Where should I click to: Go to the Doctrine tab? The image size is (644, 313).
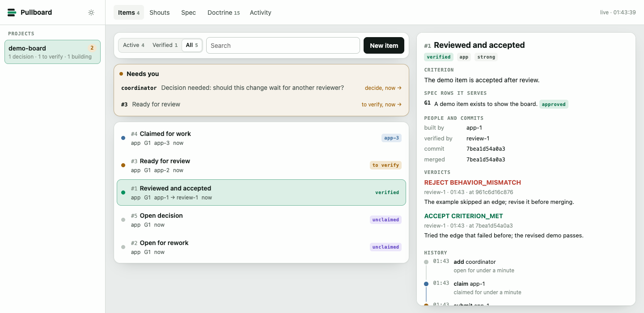(224, 13)
